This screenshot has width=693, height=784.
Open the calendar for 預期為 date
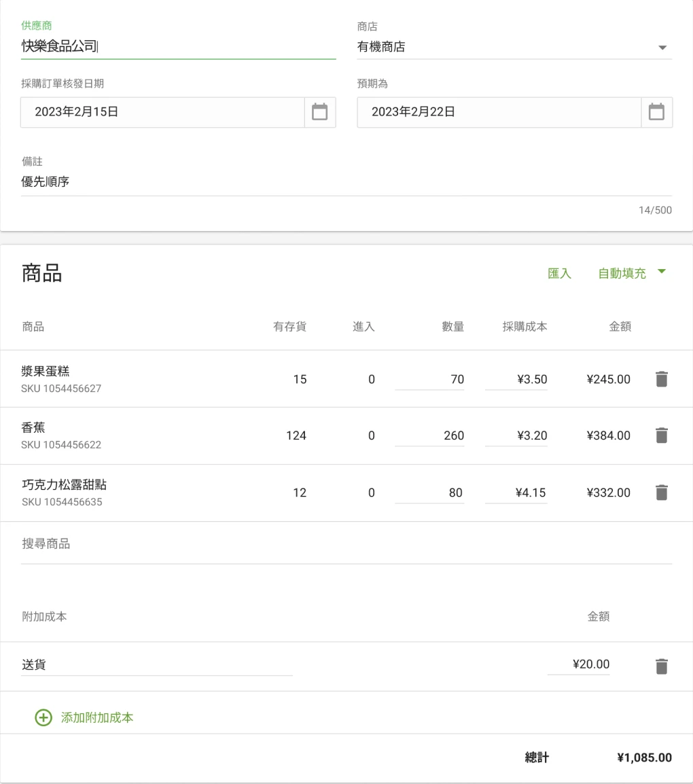click(656, 112)
